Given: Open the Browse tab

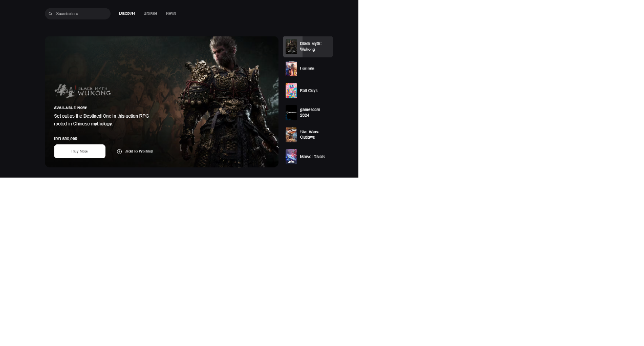Looking at the screenshot, I should (x=151, y=13).
